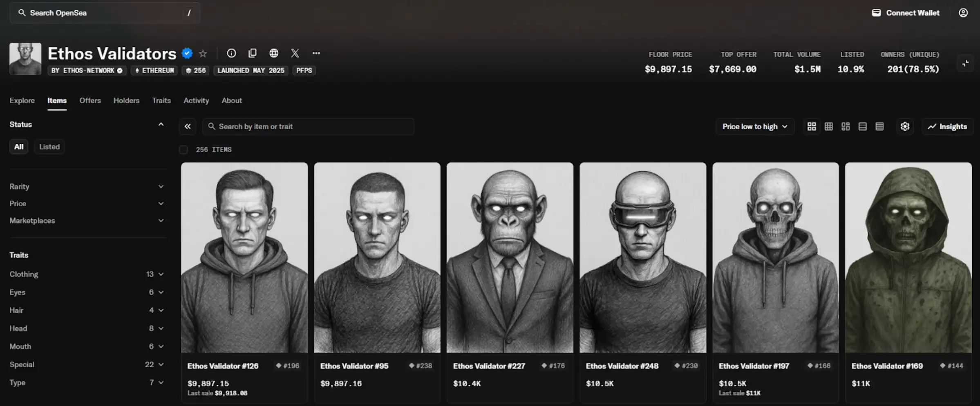
Task: Star the Ethos Validators collection as favorite
Action: click(203, 54)
